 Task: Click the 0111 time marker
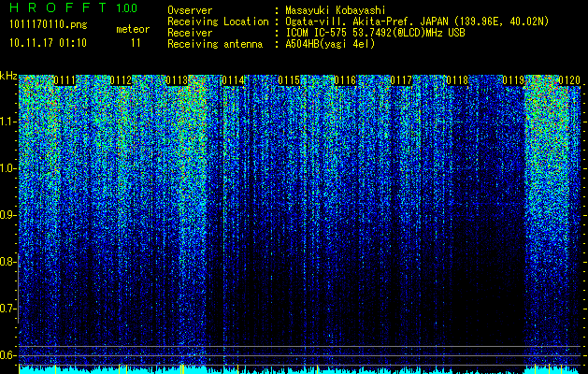[x=65, y=80]
